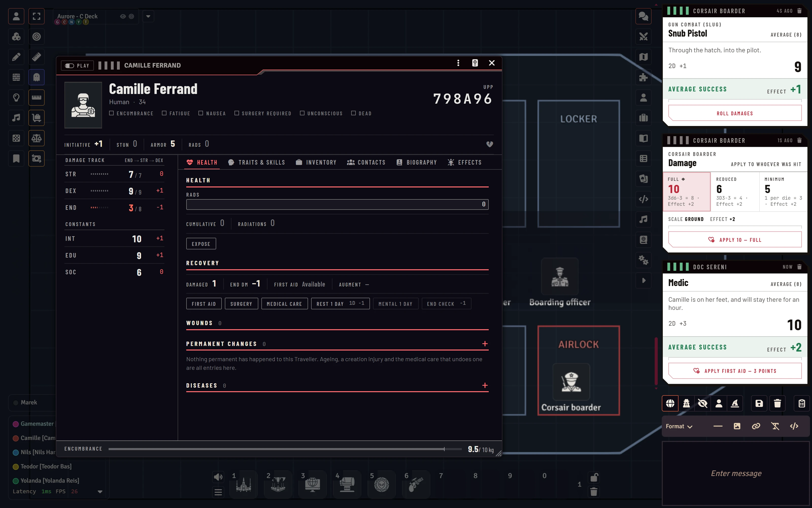Switch to the Traits & Skills tab

click(256, 163)
